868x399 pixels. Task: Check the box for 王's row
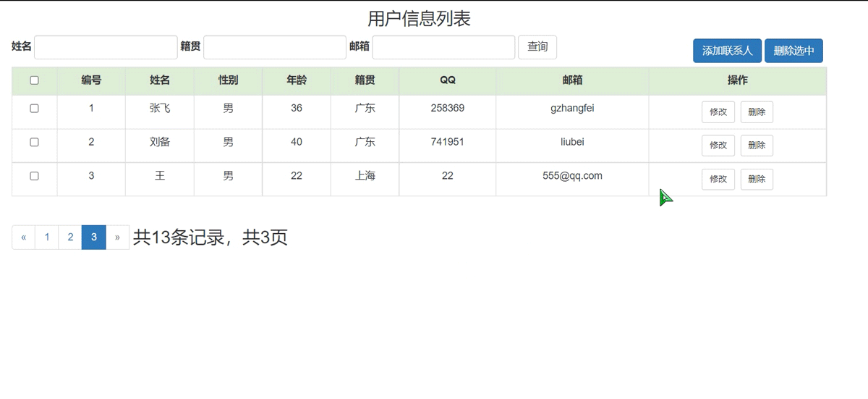coord(34,176)
